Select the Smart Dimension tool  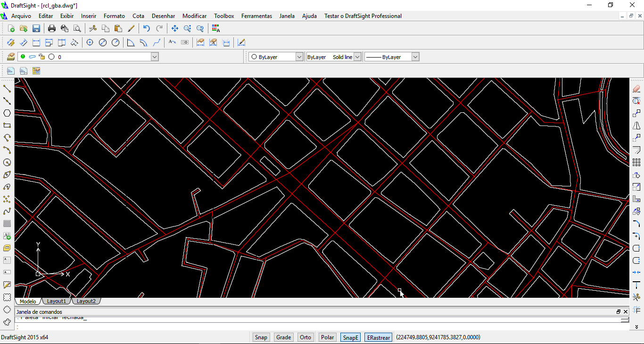10,42
